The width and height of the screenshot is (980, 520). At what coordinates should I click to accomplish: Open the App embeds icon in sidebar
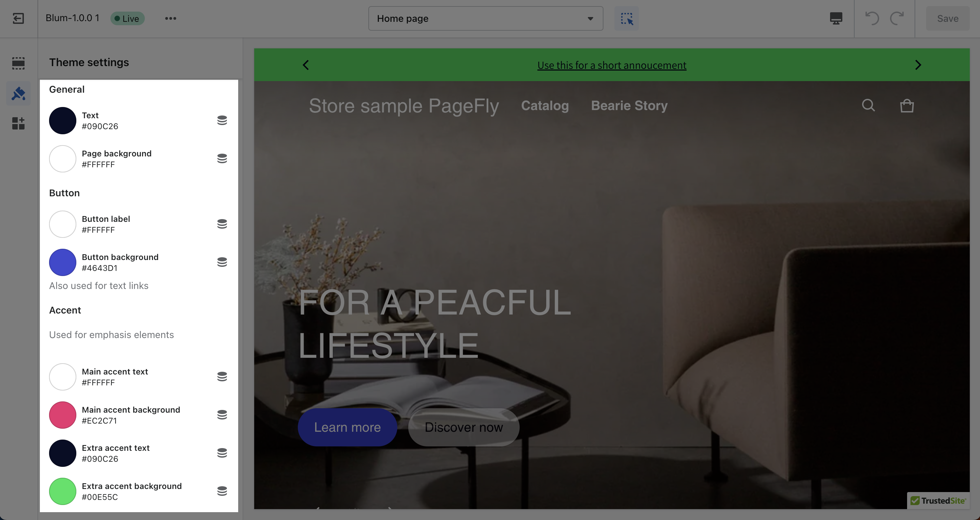point(18,123)
